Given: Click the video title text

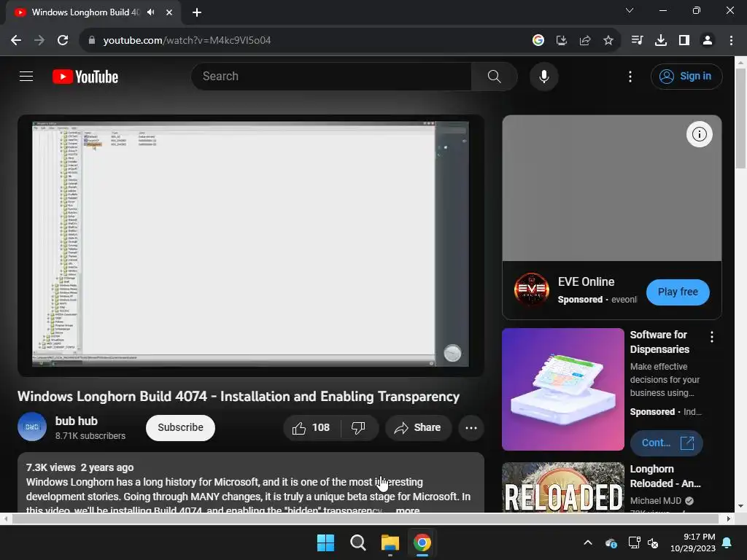Looking at the screenshot, I should (x=239, y=397).
